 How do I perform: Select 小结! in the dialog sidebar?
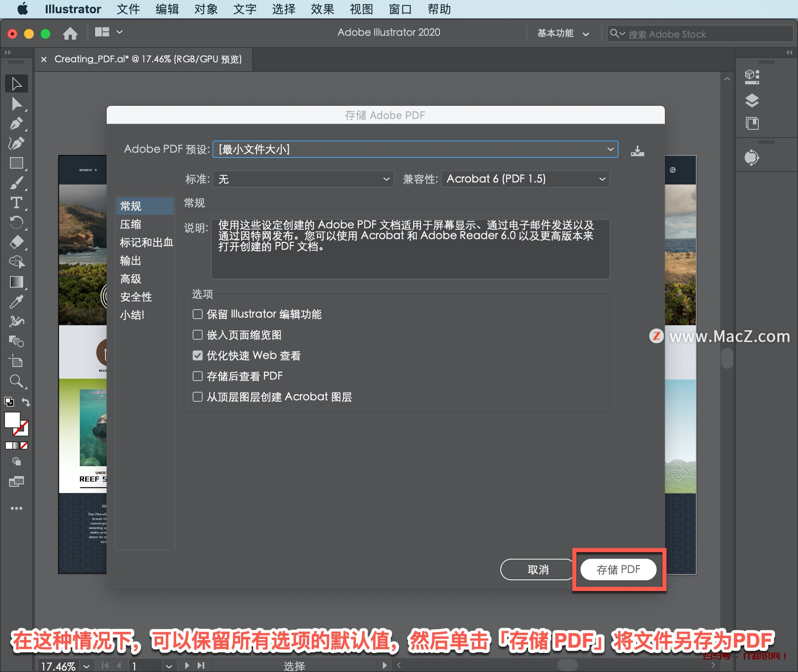click(x=145, y=315)
